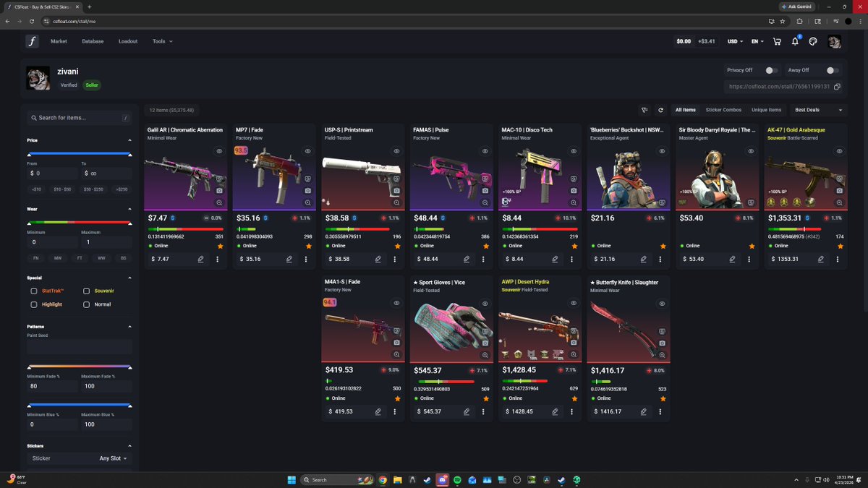This screenshot has height=488, width=868.
Task: Check the StatTrak filter checkbox
Action: (34, 291)
